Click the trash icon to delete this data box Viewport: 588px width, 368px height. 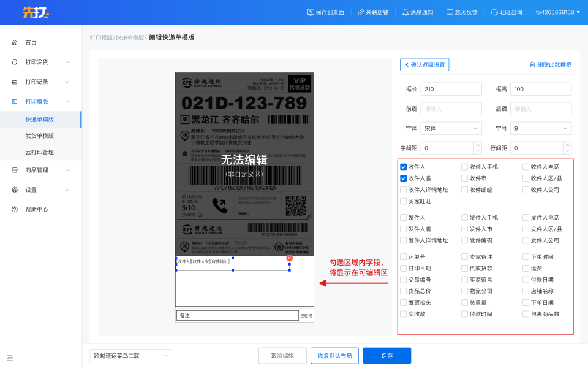pyautogui.click(x=532, y=64)
